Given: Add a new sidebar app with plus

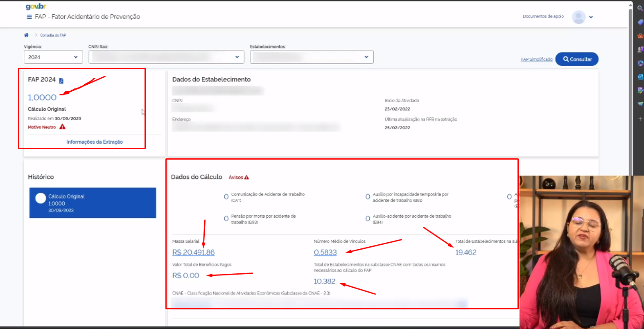Looking at the screenshot, I should pyautogui.click(x=640, y=119).
